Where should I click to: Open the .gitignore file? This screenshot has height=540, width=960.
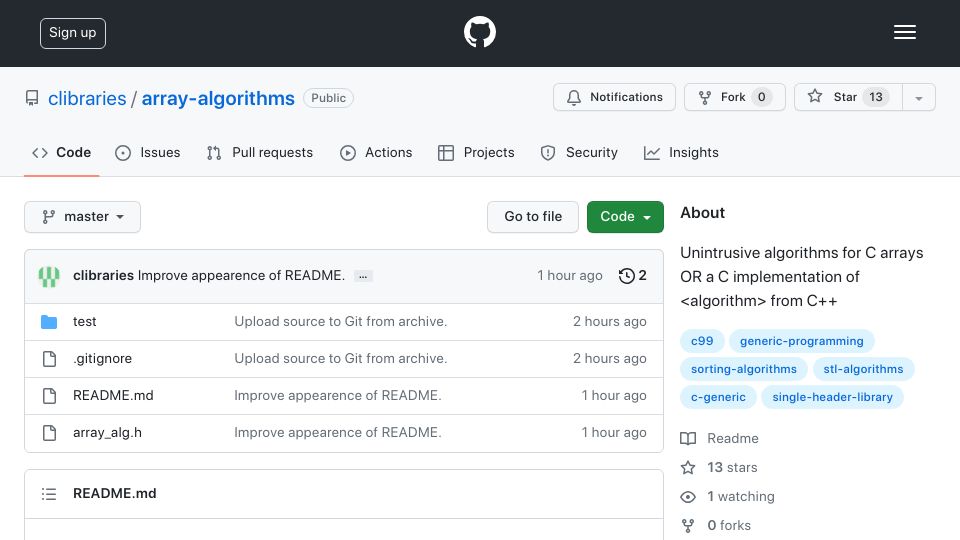point(102,359)
